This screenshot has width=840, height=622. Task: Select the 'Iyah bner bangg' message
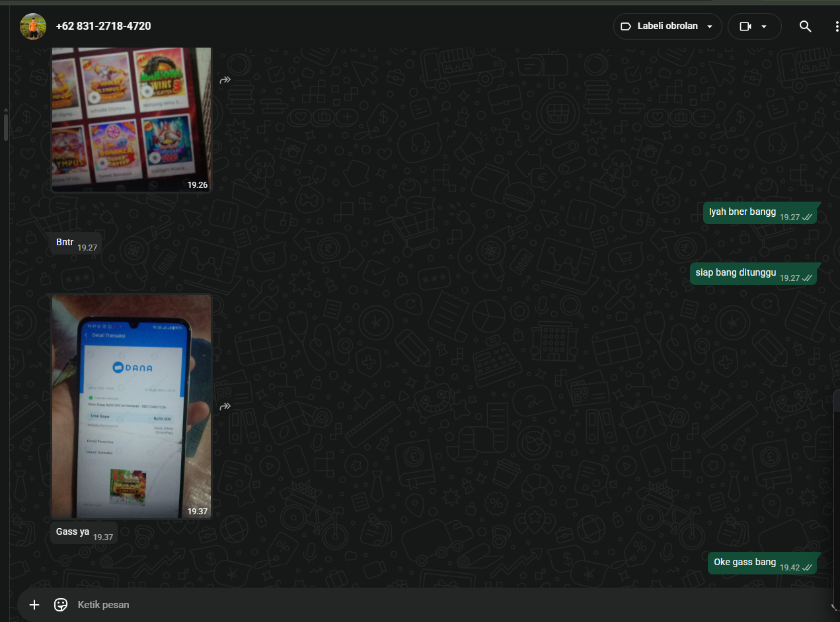click(760, 213)
